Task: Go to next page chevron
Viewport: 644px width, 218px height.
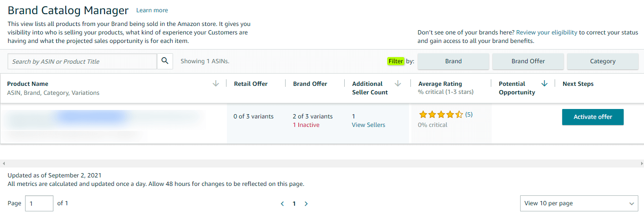Action: 306,204
